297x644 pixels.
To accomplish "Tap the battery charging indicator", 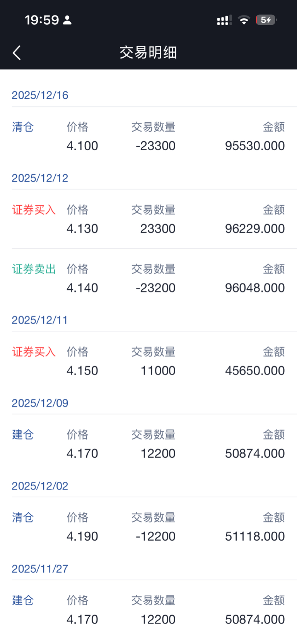I will pos(266,20).
